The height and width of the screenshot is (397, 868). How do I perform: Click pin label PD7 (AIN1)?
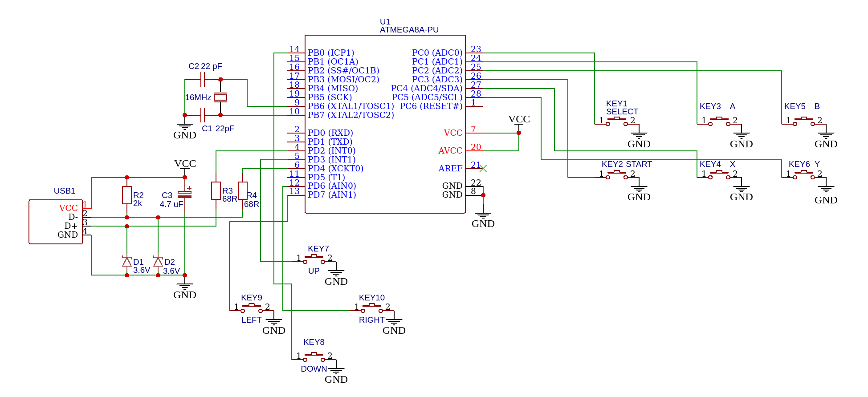point(332,194)
